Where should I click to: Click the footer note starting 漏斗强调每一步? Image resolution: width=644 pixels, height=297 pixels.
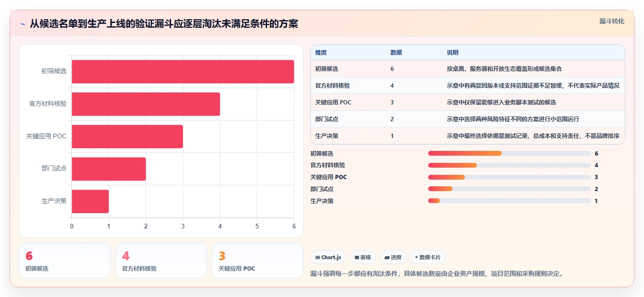click(438, 274)
